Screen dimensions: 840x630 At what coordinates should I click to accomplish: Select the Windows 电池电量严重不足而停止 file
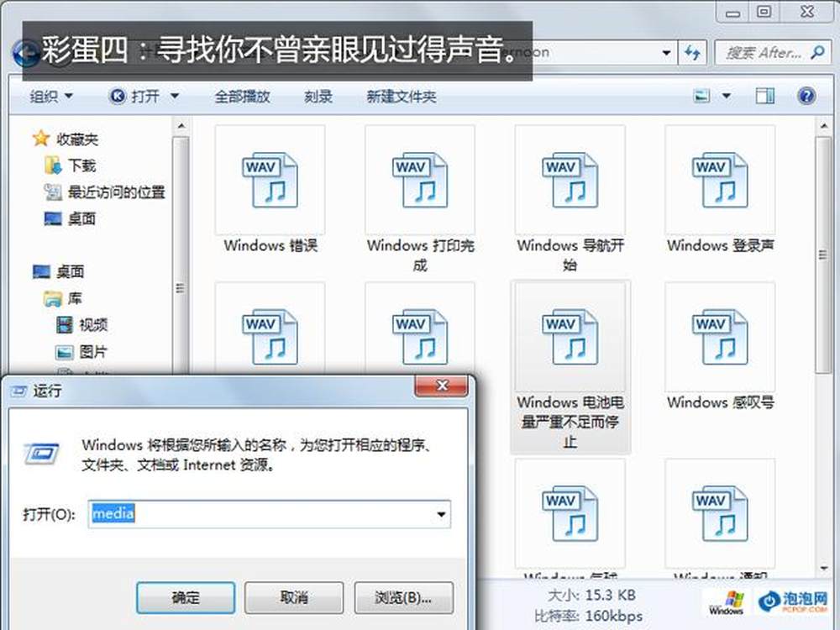point(570,367)
